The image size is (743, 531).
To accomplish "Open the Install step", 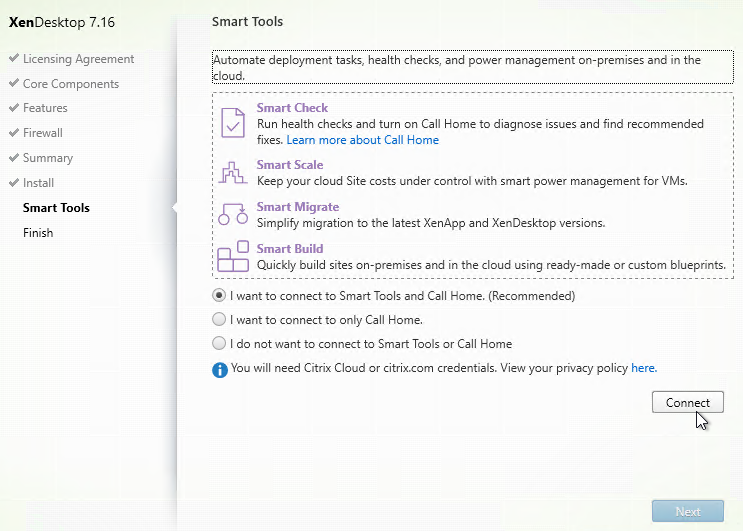I will point(38,183).
